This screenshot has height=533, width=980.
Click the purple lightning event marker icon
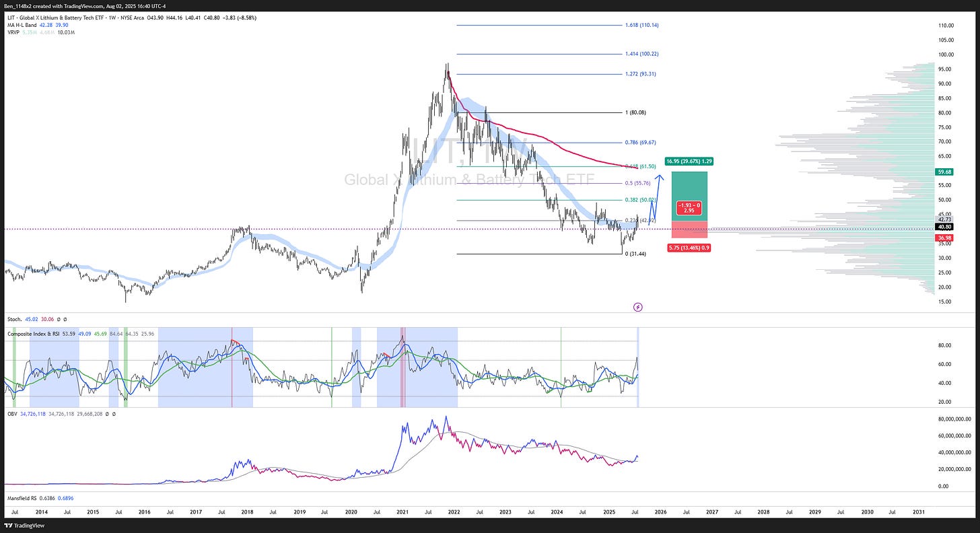[x=638, y=307]
